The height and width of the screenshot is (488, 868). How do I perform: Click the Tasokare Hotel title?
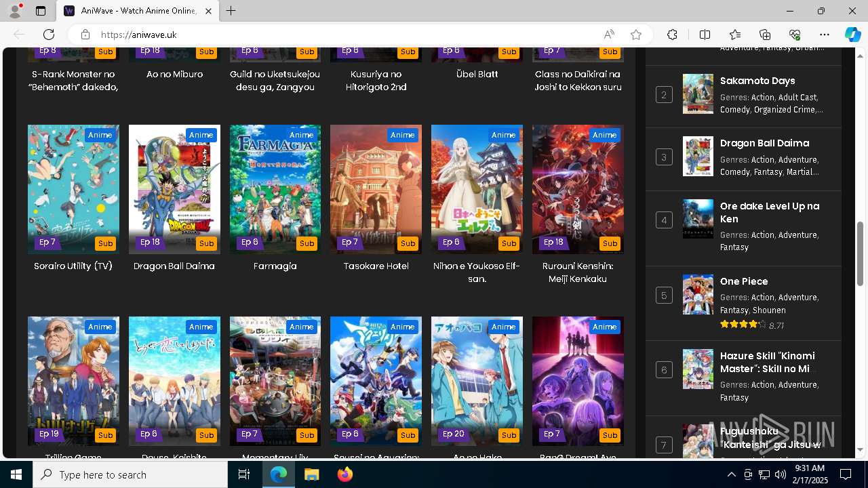(376, 266)
